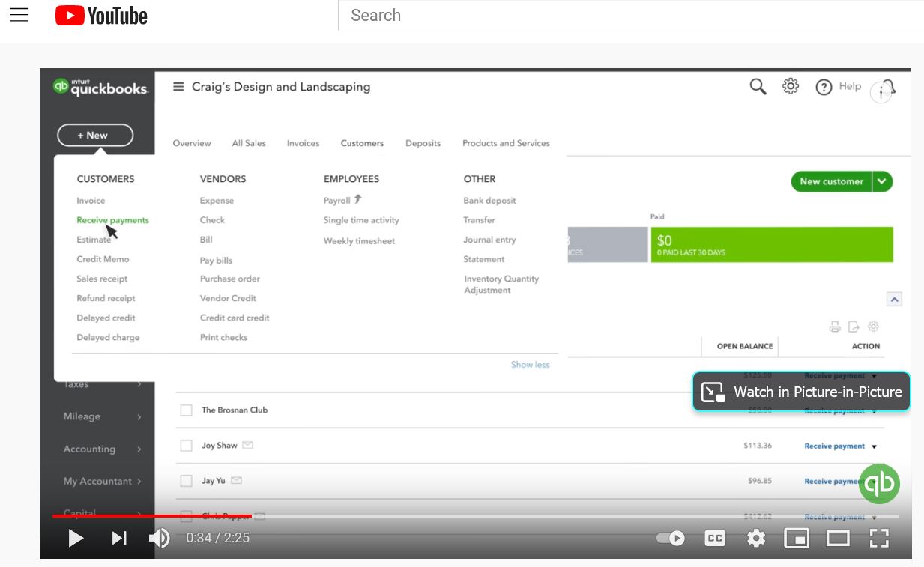Select Credit Memo option
This screenshot has height=567, width=924.
tap(103, 259)
